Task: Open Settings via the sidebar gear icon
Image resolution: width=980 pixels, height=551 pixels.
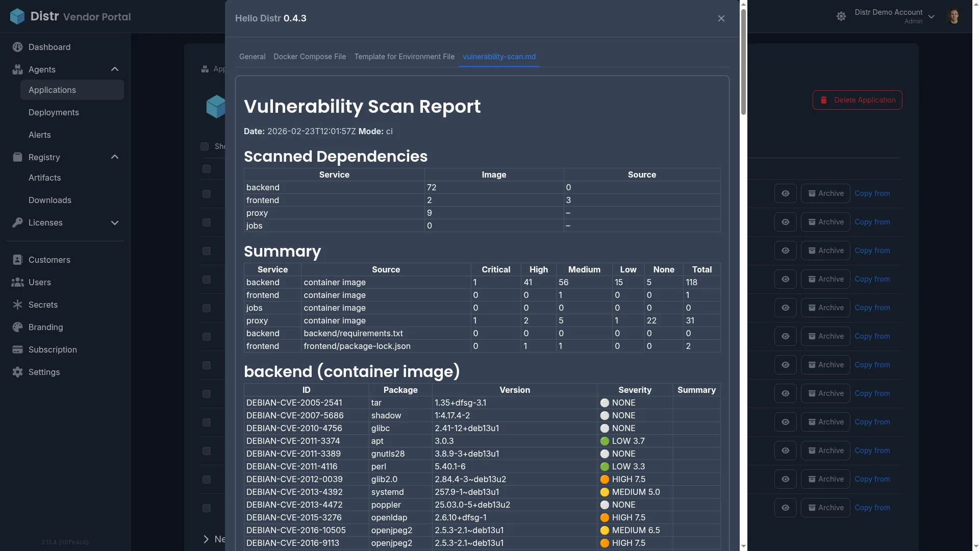Action: point(17,372)
